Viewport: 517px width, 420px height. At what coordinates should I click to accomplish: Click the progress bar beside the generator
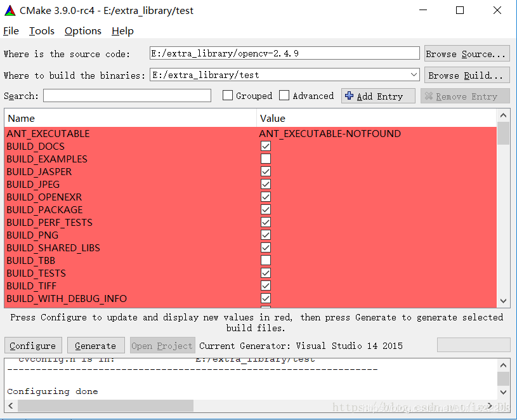pyautogui.click(x=473, y=345)
